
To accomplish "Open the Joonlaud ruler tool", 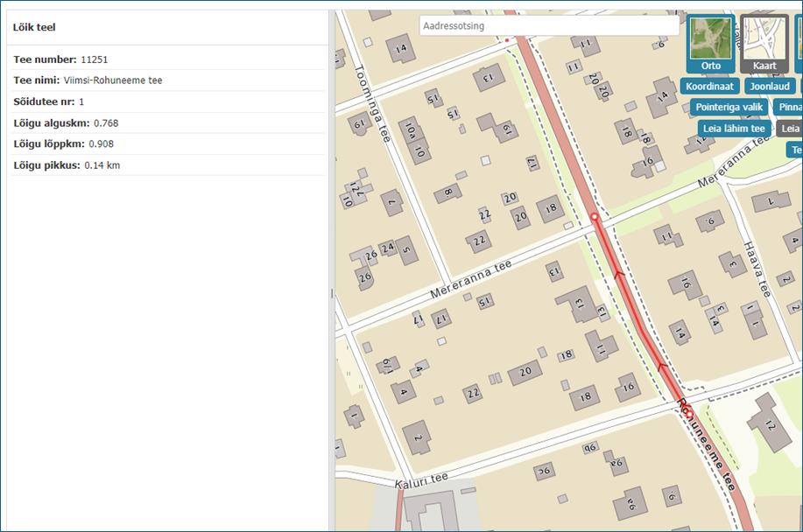I will [770, 87].
